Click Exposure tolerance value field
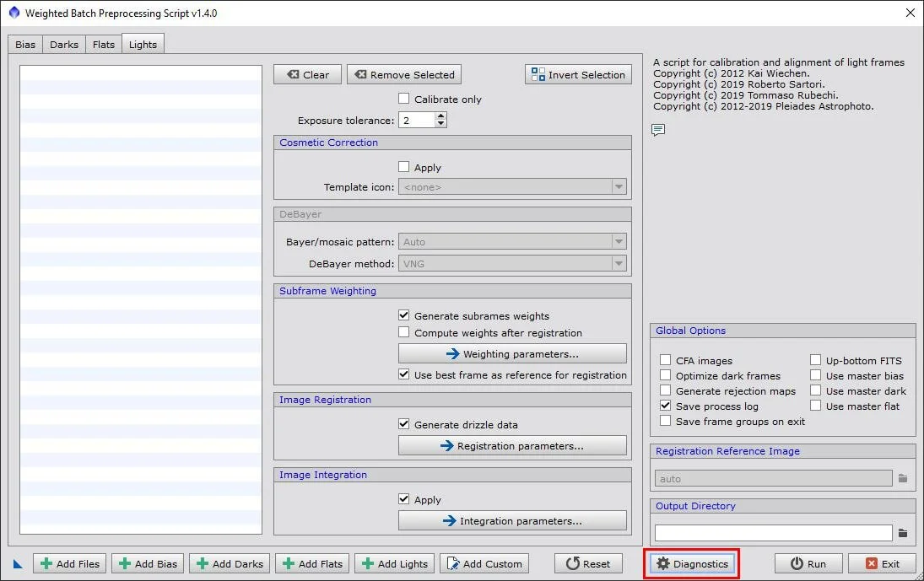This screenshot has width=924, height=581. point(417,120)
